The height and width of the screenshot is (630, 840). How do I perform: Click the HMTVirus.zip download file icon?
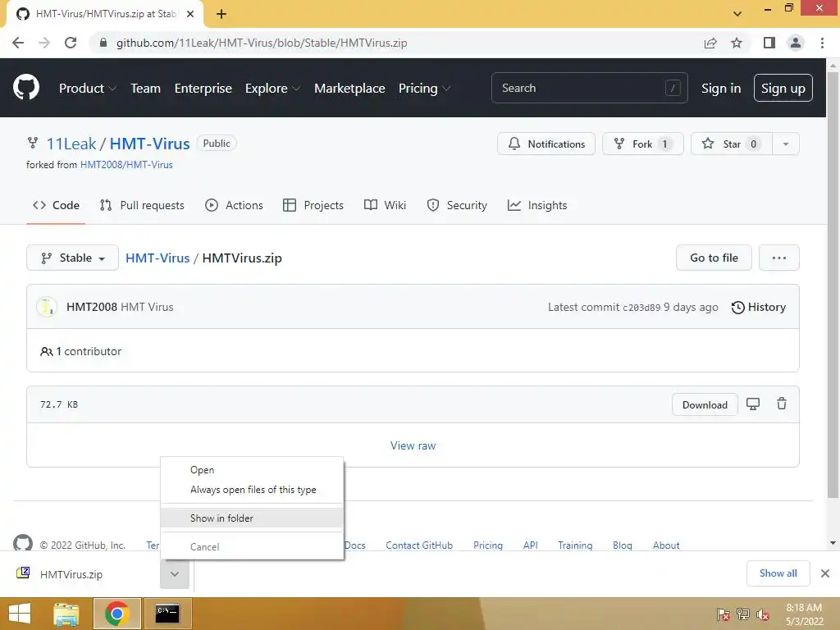click(x=23, y=573)
